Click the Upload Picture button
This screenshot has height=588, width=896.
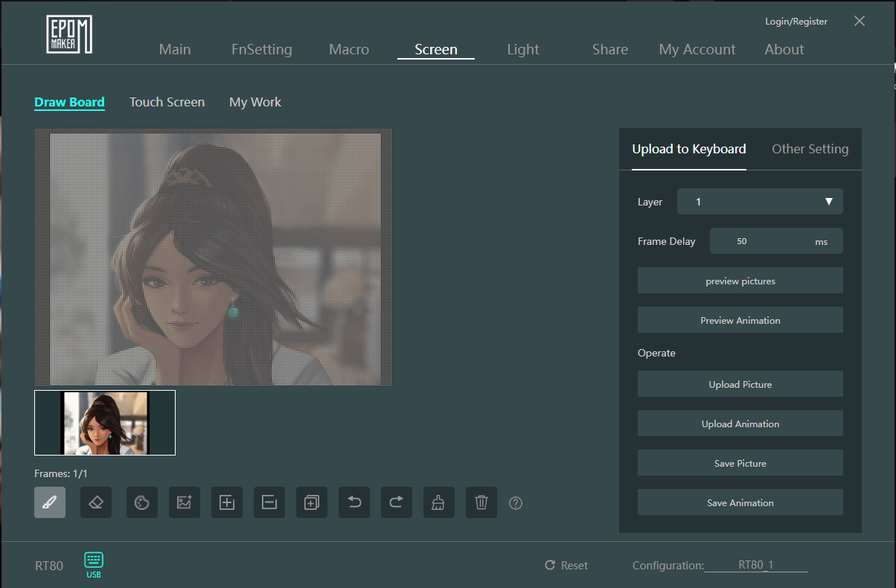click(x=740, y=384)
